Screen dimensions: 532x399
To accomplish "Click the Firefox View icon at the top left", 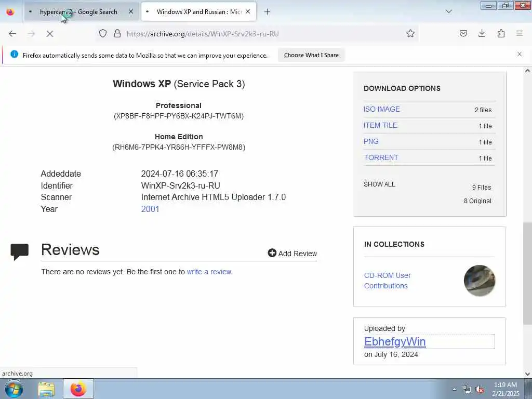I will pyautogui.click(x=10, y=12).
